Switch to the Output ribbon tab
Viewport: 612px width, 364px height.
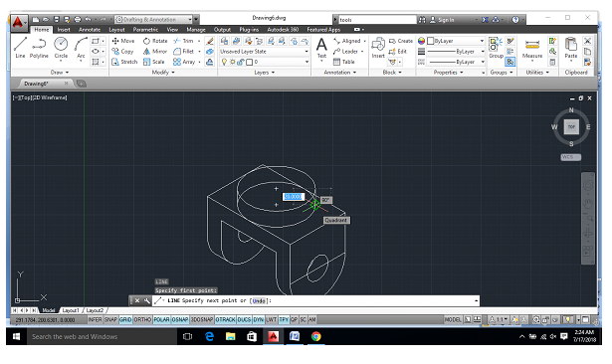222,29
